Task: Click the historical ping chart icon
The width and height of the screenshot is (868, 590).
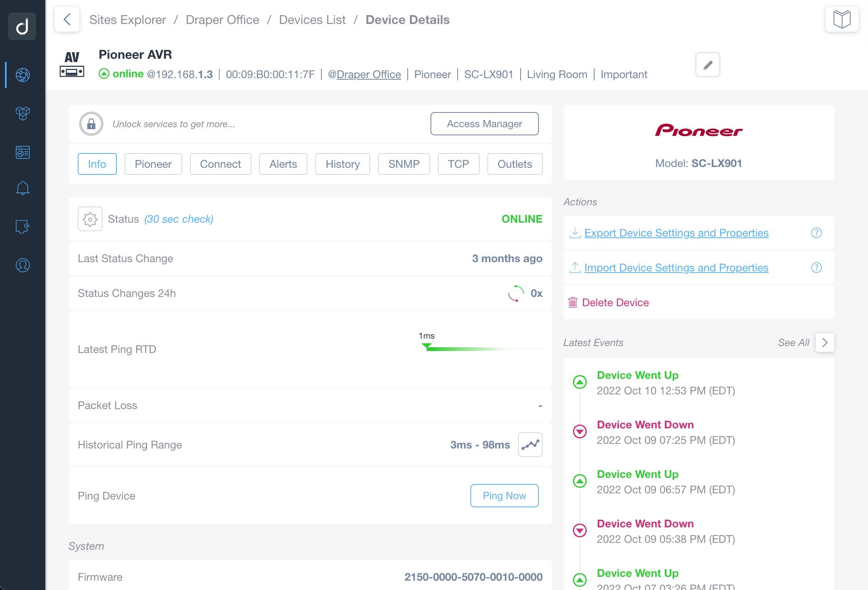Action: click(530, 445)
